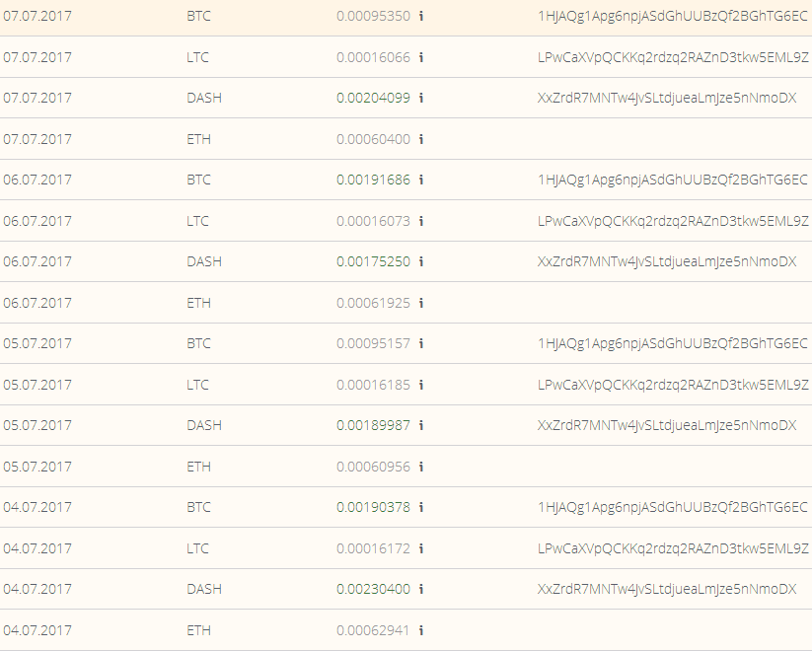The image size is (812, 651).
Task: Open info icon beside 0.00095157
Action: click(x=421, y=343)
